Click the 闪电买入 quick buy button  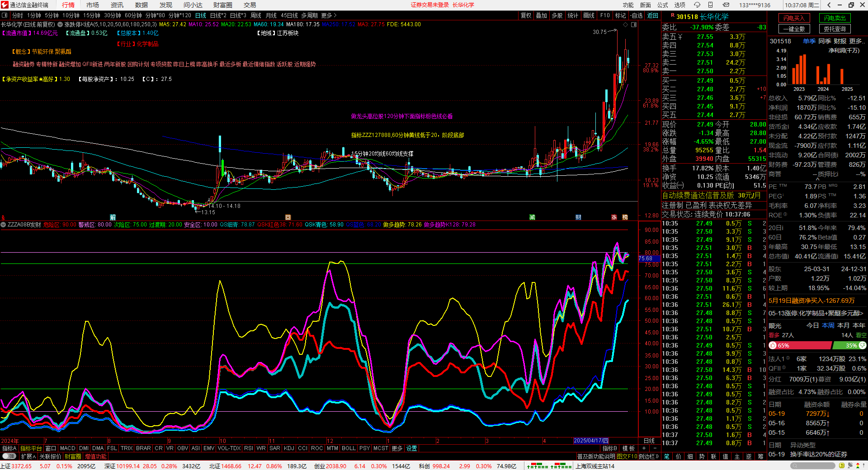click(x=794, y=18)
